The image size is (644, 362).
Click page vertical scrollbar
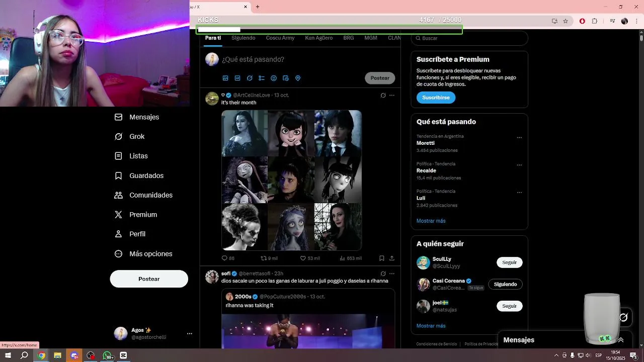coord(641,38)
